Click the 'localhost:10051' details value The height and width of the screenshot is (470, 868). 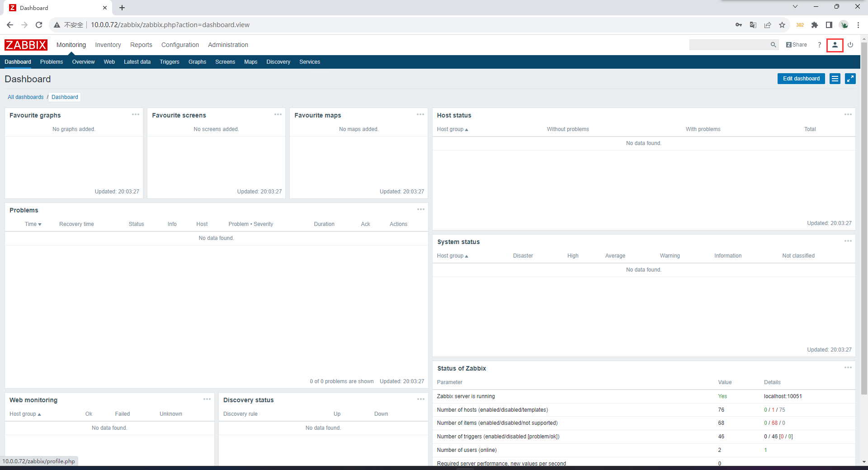(783, 396)
